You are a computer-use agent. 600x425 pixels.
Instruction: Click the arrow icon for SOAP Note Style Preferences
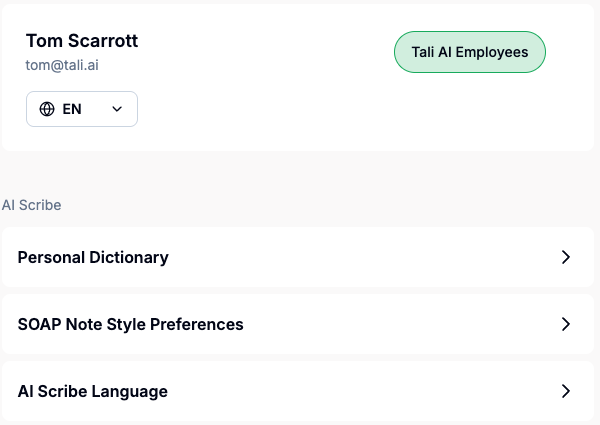point(565,324)
